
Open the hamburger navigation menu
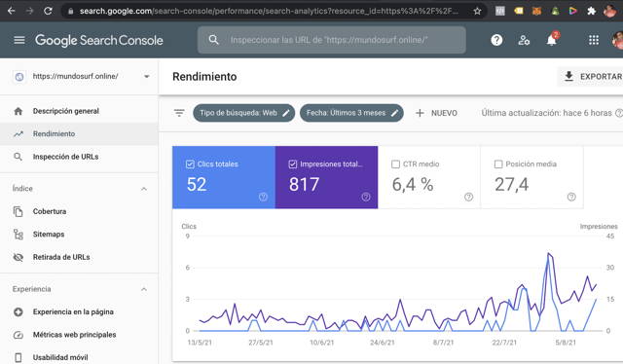(19, 40)
